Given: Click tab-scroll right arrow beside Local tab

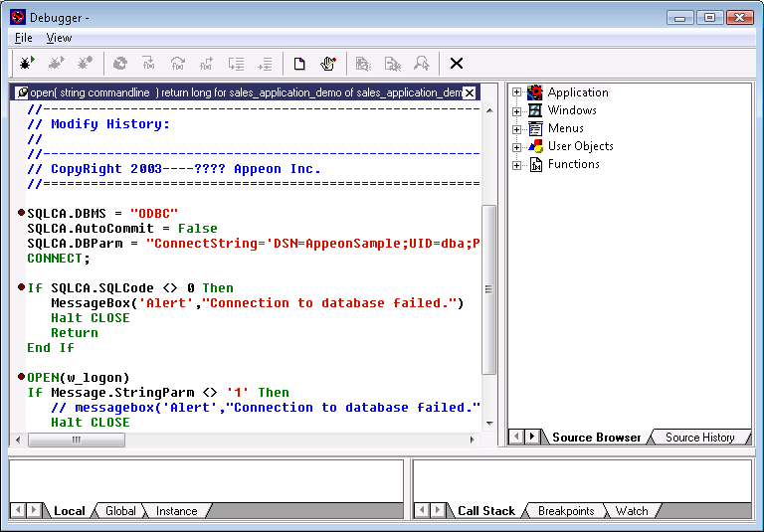Looking at the screenshot, I should (x=34, y=510).
